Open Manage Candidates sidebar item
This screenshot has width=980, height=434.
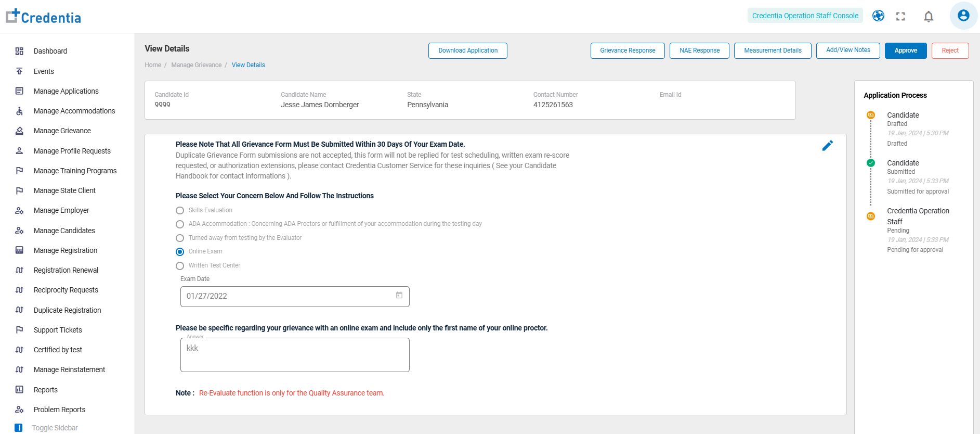(x=64, y=231)
